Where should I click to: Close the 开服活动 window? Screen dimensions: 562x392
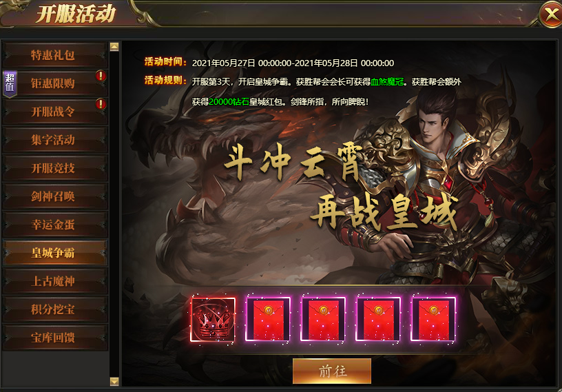click(551, 14)
